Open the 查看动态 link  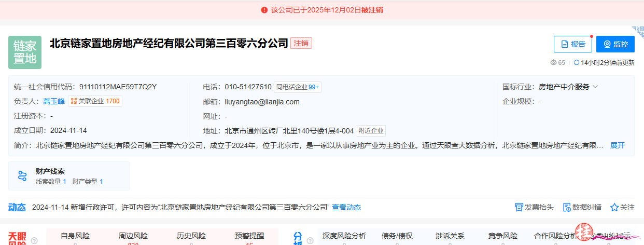pos(346,207)
